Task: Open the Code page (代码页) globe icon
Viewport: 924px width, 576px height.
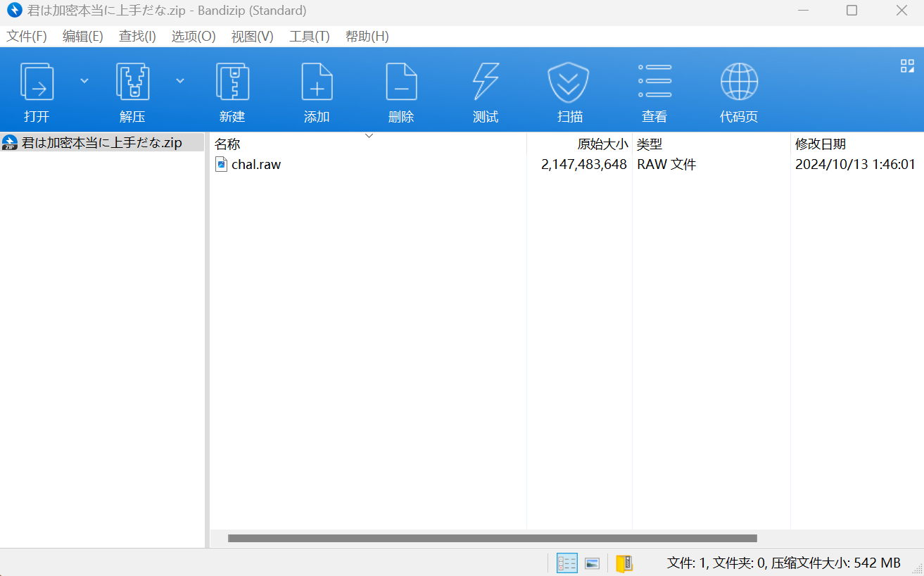Action: point(739,82)
